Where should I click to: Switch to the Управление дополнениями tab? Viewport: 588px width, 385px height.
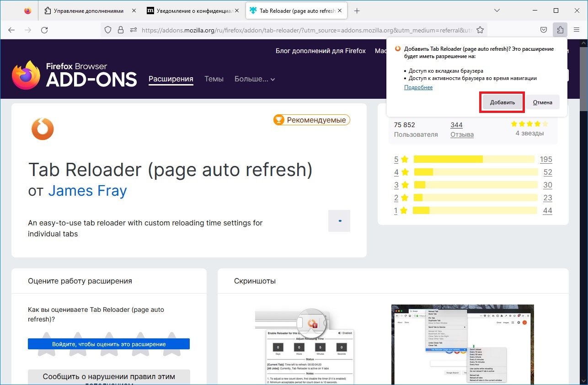pos(90,11)
